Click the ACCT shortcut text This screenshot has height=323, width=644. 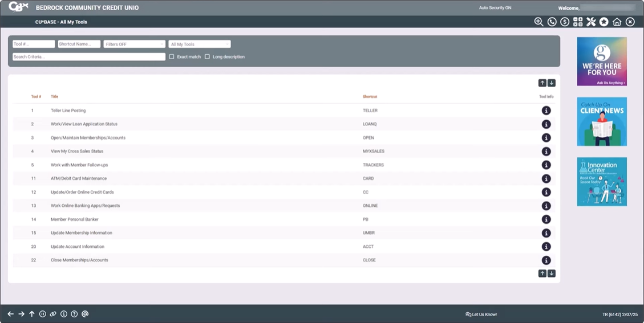pyautogui.click(x=368, y=247)
